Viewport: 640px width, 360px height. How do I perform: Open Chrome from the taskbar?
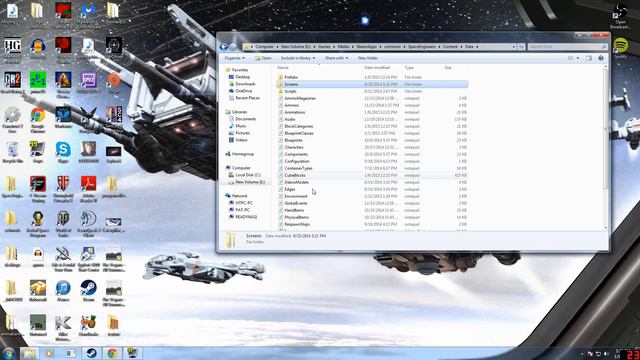[112, 353]
